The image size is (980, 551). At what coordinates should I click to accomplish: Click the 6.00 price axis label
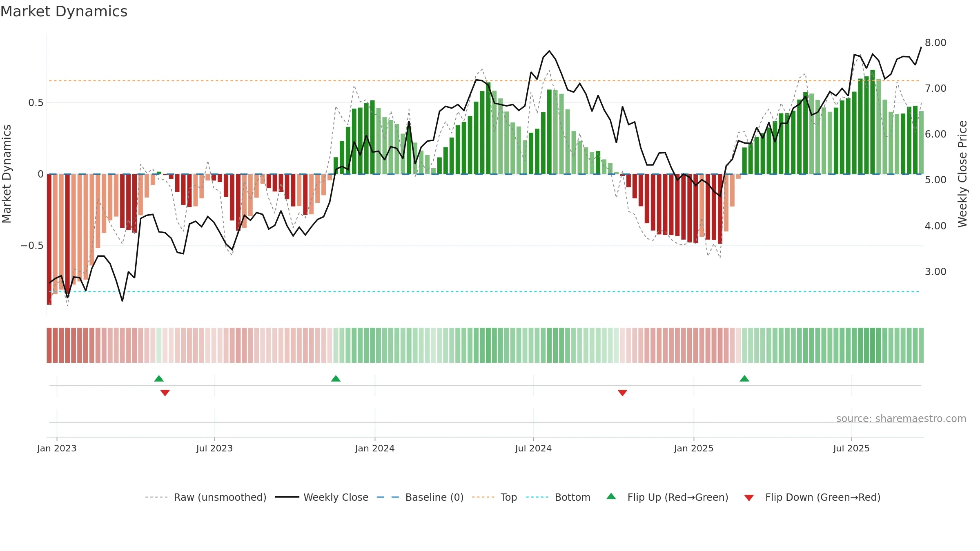(x=935, y=134)
